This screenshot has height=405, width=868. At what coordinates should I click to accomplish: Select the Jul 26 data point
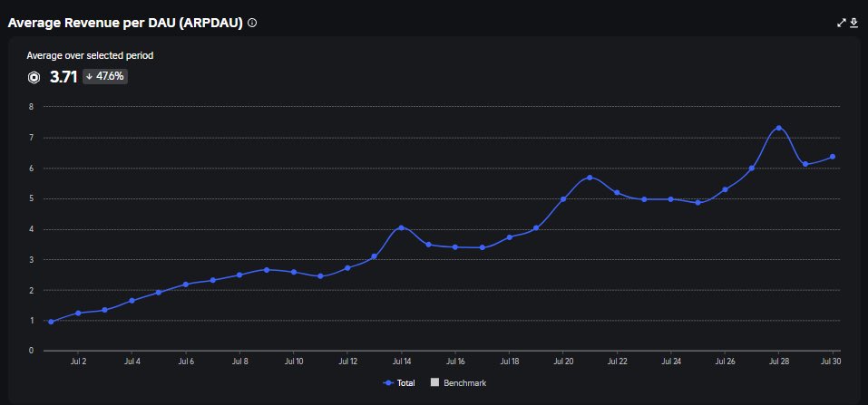tap(726, 189)
